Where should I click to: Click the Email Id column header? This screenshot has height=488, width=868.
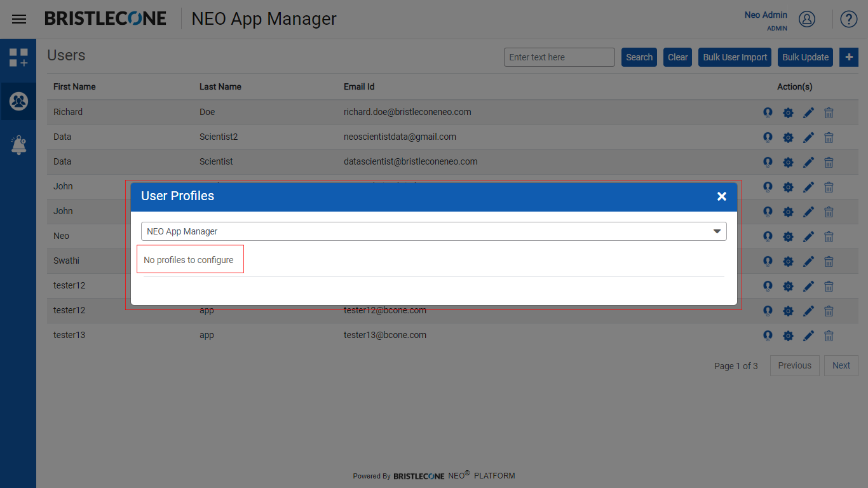point(359,86)
